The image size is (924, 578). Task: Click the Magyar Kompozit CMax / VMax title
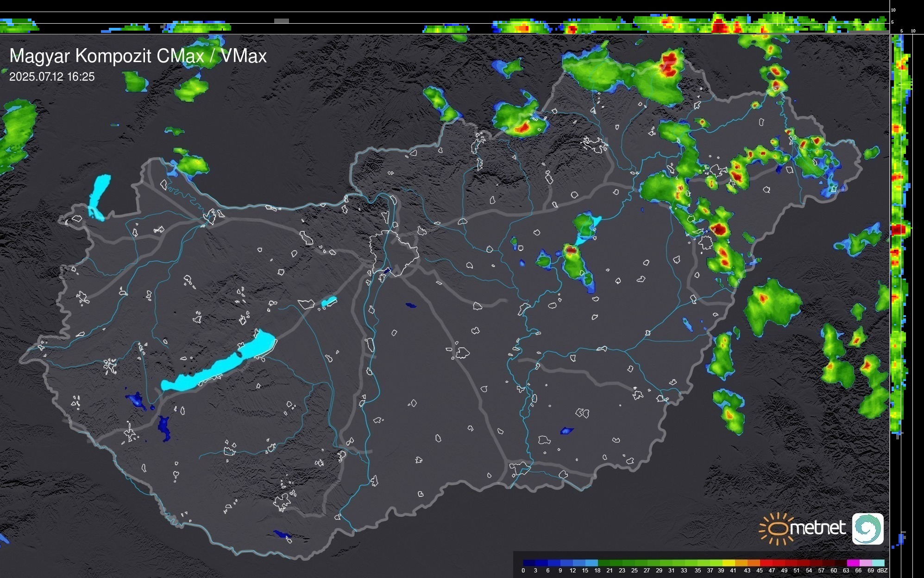coord(138,56)
